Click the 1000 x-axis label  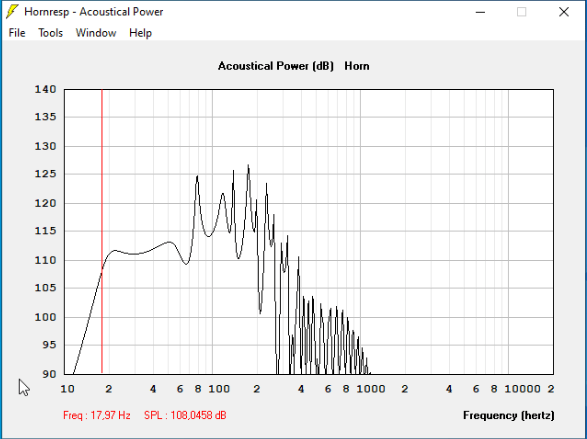(371, 389)
